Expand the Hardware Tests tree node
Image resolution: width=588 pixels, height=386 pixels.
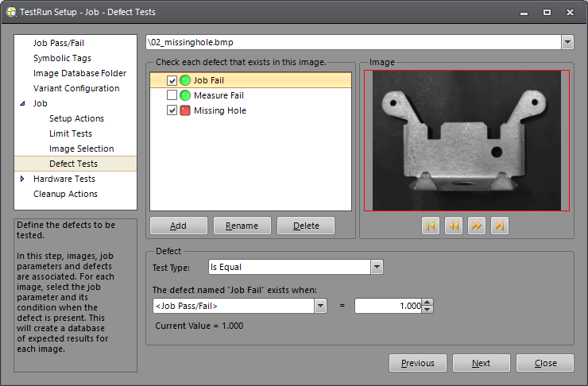coord(22,179)
